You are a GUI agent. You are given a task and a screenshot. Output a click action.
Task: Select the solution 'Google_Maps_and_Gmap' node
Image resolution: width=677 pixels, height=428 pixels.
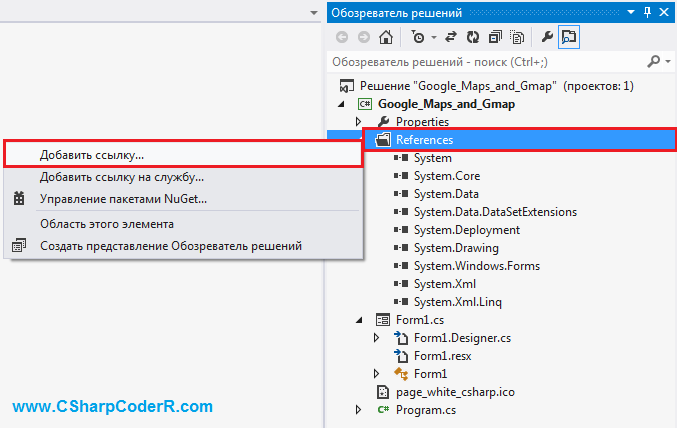497,86
